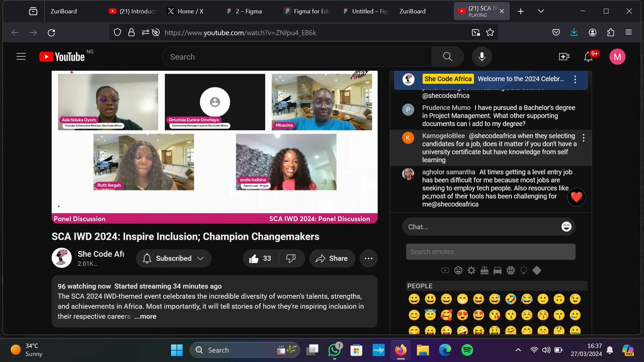
Task: Open WhatsApp from the taskbar
Action: tap(335, 350)
